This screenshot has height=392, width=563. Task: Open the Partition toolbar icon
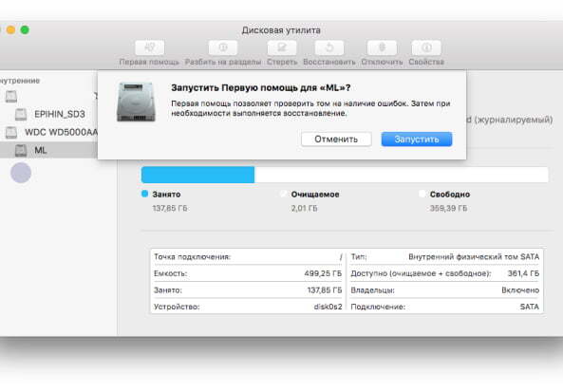coord(223,47)
